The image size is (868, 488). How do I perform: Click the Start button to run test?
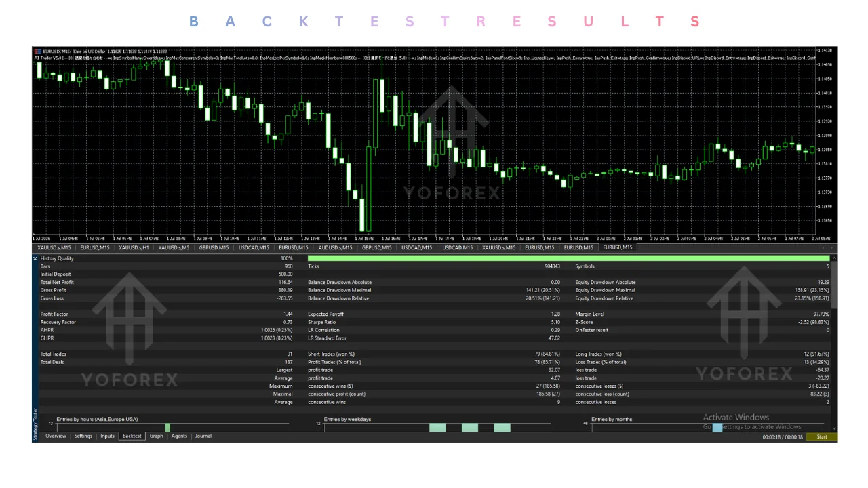pyautogui.click(x=822, y=436)
